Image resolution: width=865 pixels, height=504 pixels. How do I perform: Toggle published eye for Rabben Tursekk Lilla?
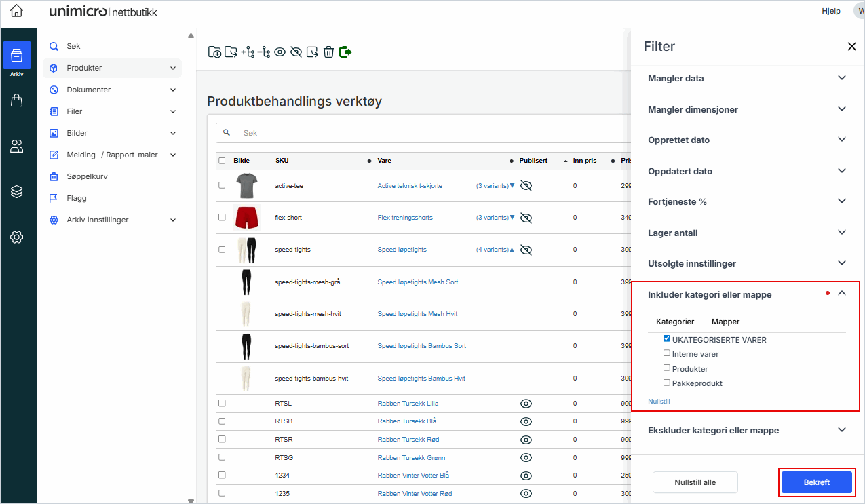point(526,404)
